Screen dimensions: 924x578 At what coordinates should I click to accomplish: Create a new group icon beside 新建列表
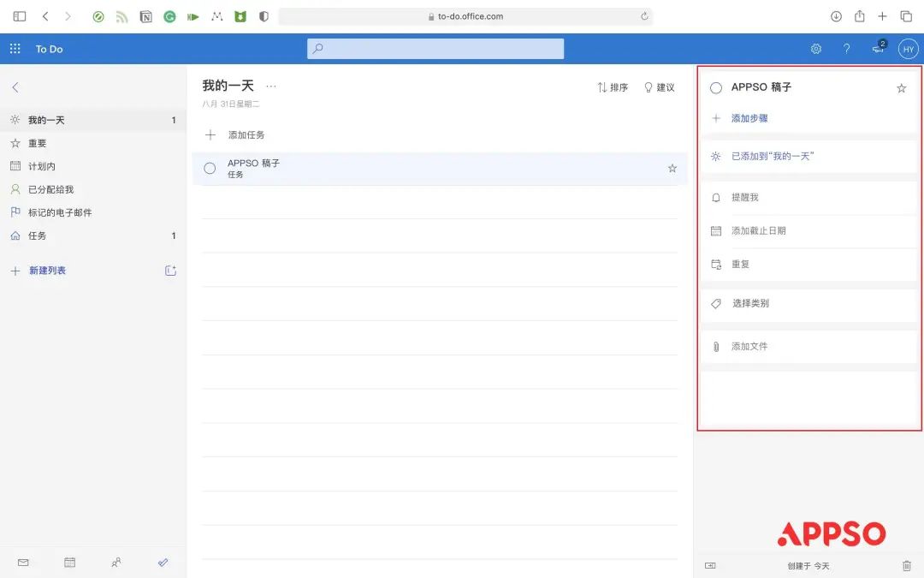(170, 271)
